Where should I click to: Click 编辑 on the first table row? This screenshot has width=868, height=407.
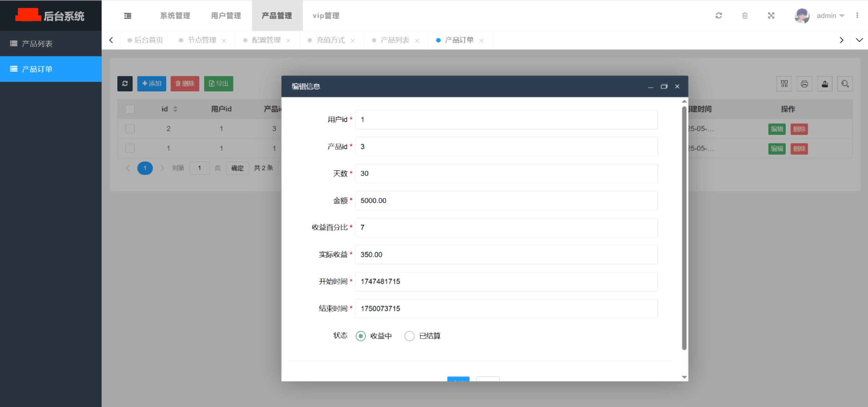777,129
